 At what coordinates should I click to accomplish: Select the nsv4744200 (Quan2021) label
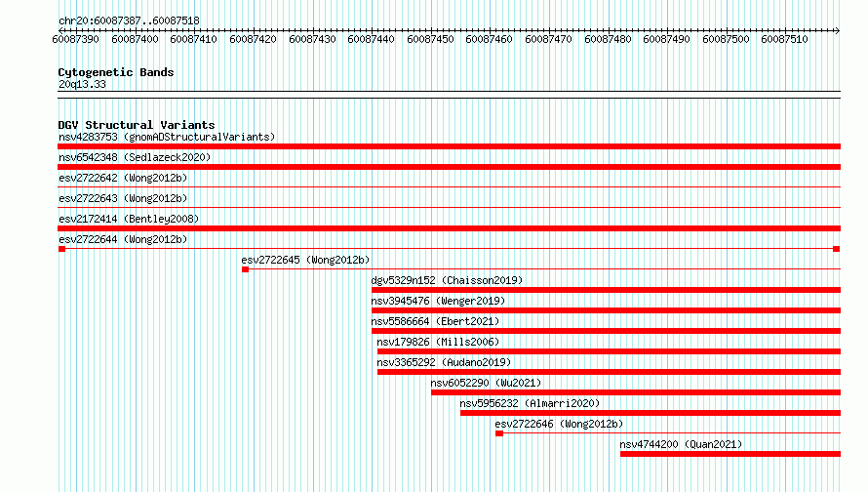681,444
